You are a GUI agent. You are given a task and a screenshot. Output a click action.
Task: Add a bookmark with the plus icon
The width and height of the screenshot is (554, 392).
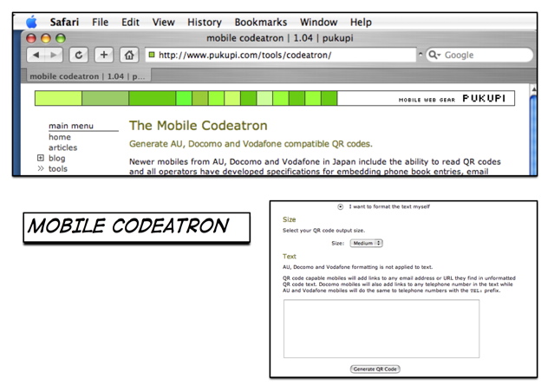pos(104,55)
